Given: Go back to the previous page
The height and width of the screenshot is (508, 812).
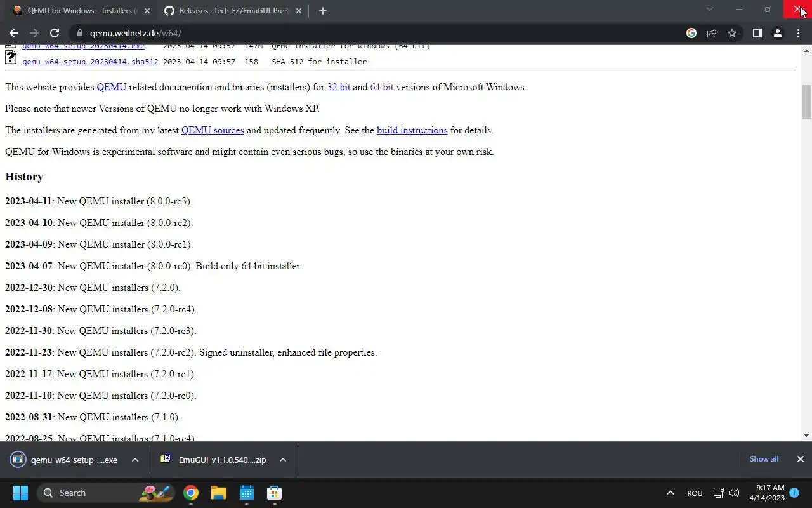Looking at the screenshot, I should click(14, 33).
